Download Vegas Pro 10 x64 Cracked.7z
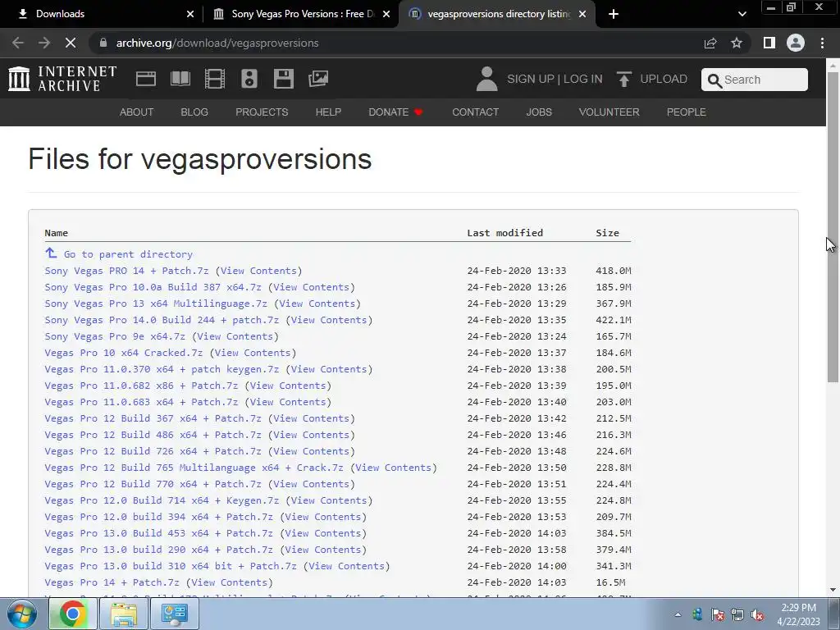The height and width of the screenshot is (630, 840). coord(124,353)
